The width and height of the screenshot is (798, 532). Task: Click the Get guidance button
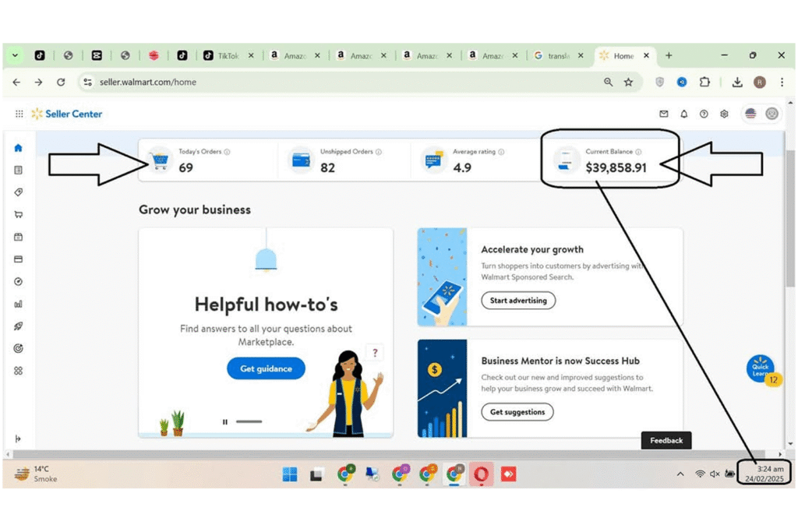[266, 368]
